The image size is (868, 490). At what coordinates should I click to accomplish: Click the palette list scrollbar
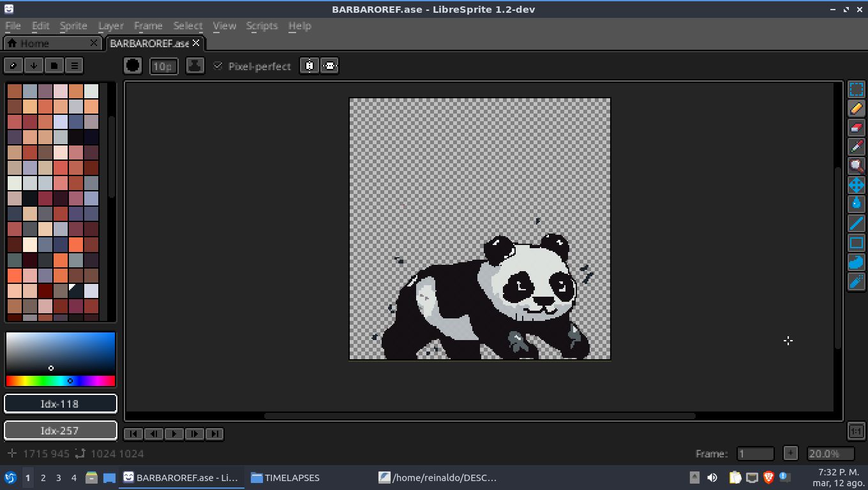click(x=112, y=158)
